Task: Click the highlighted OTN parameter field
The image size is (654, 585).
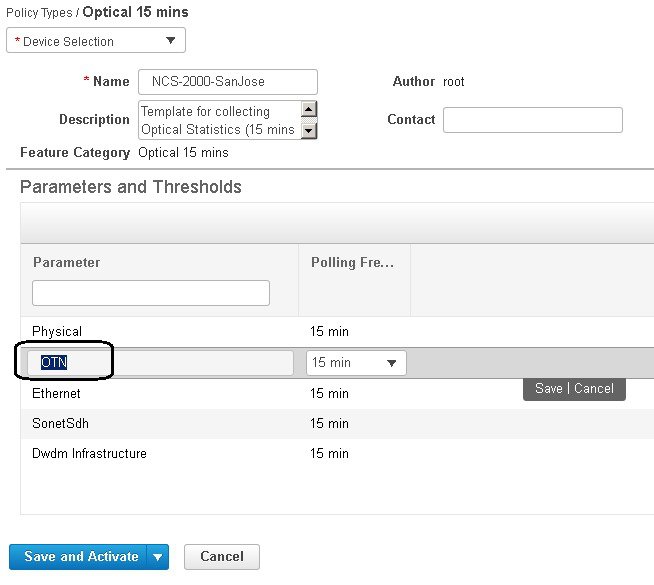Action: 160,362
